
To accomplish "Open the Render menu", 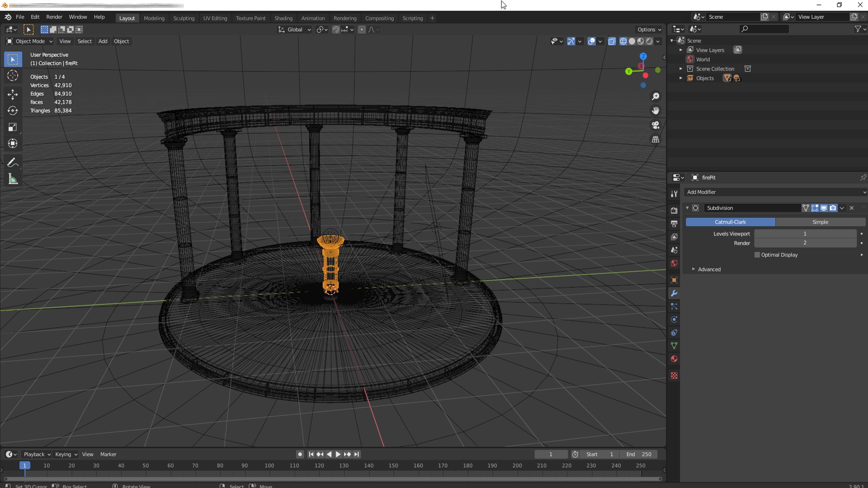I will (x=54, y=17).
